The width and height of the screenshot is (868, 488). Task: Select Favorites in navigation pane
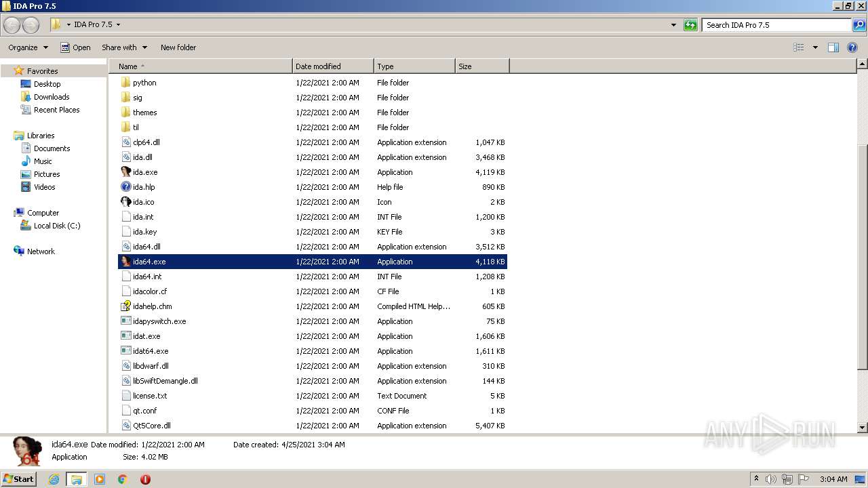pos(43,71)
